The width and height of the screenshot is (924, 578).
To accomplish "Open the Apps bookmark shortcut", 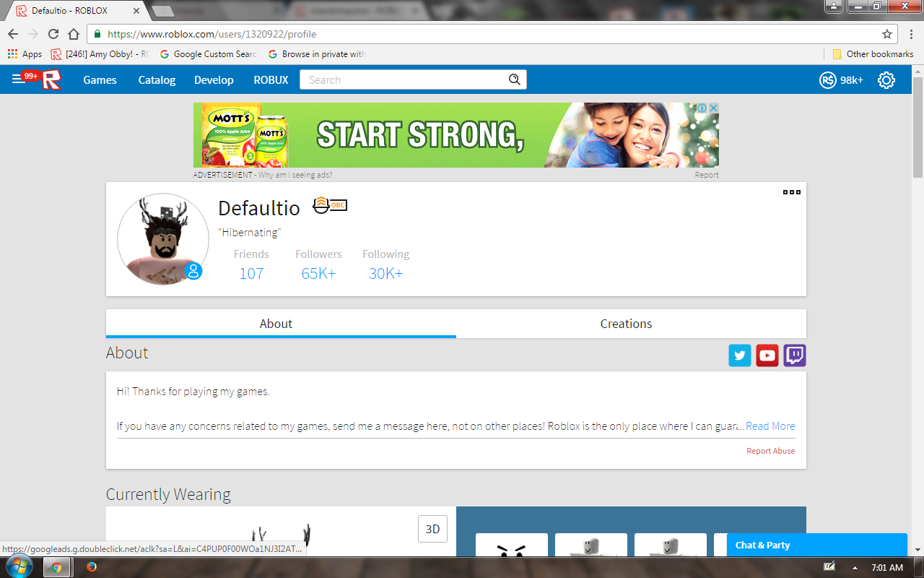I will pyautogui.click(x=25, y=54).
